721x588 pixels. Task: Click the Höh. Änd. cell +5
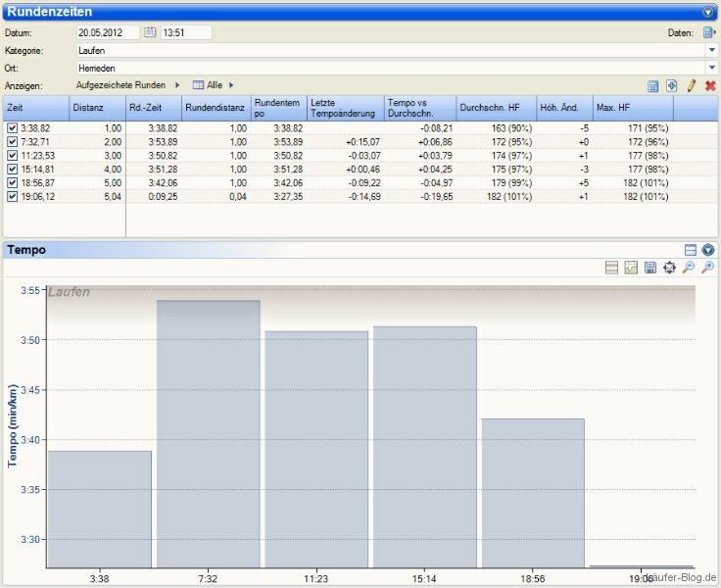click(584, 182)
